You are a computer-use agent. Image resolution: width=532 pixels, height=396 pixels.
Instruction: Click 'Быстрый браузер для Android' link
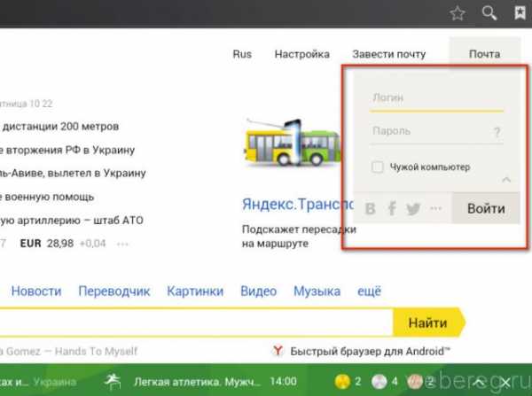(x=370, y=351)
